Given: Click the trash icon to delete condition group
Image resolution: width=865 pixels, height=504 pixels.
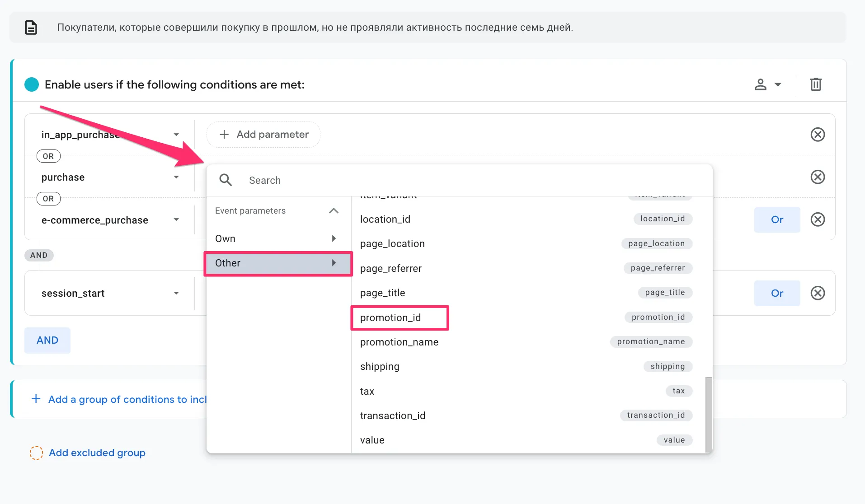Looking at the screenshot, I should (815, 84).
